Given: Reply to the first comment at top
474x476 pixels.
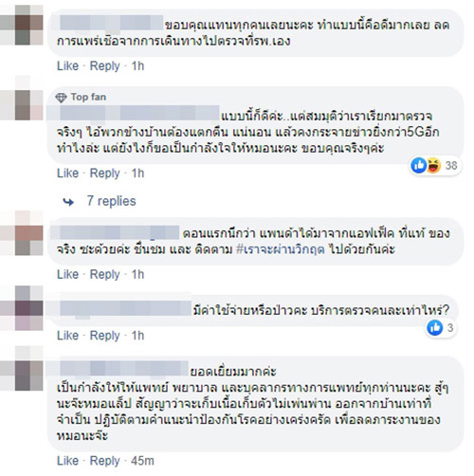Looking at the screenshot, I should (105, 66).
